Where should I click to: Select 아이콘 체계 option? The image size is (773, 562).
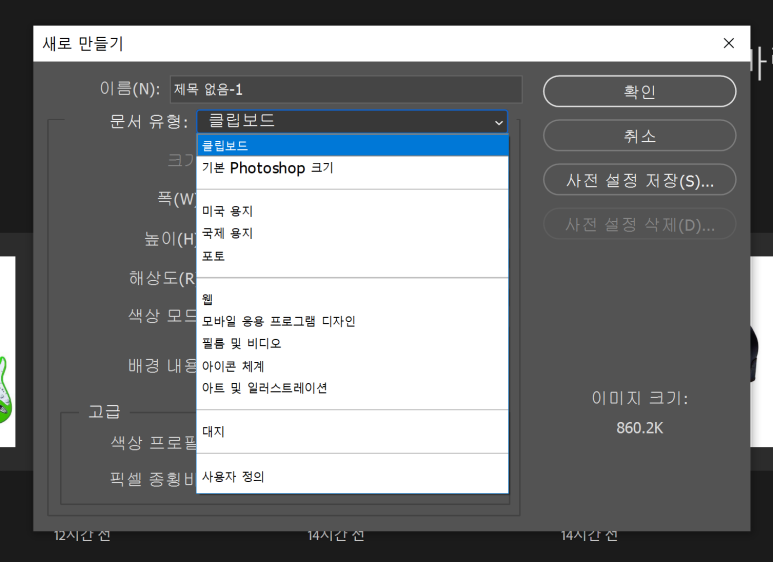pos(352,366)
